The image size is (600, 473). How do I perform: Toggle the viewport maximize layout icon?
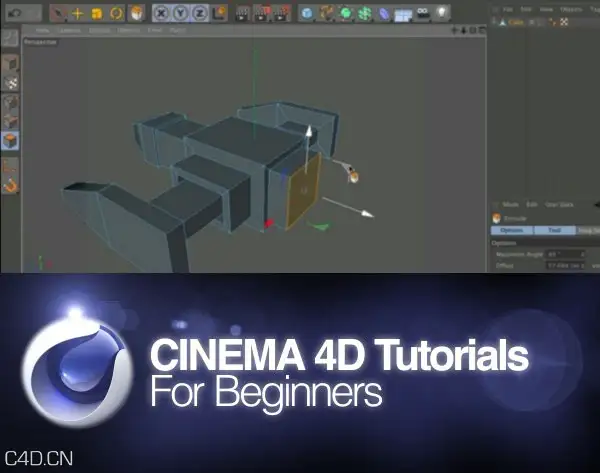tap(482, 30)
